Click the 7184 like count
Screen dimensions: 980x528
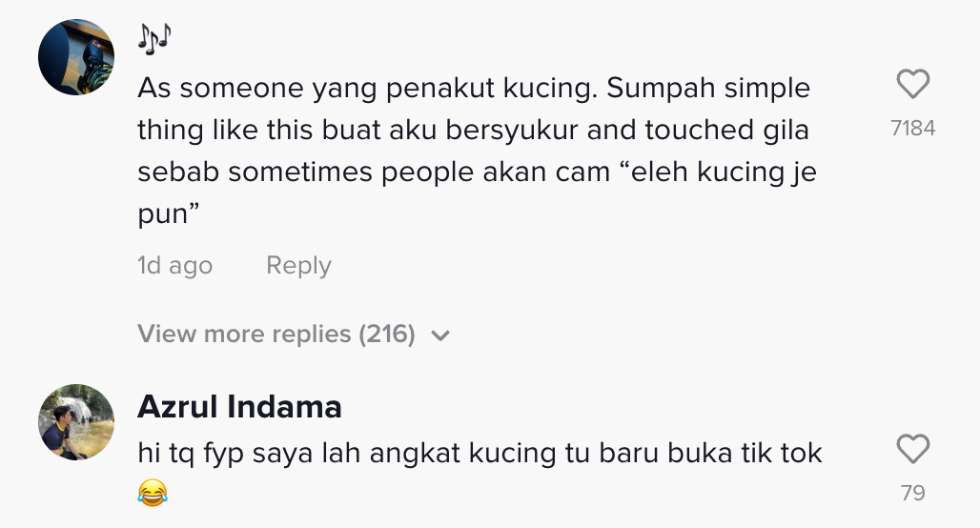click(x=913, y=128)
